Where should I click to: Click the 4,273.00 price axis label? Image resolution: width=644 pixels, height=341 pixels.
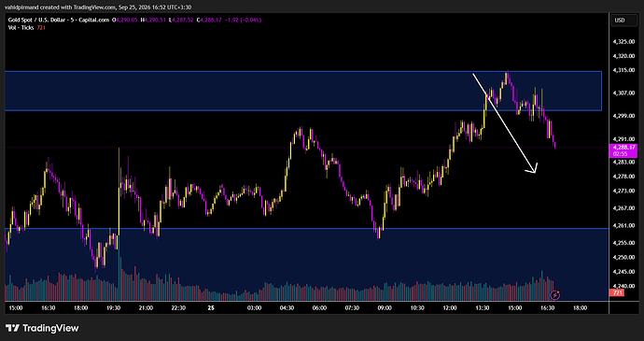[x=623, y=191]
